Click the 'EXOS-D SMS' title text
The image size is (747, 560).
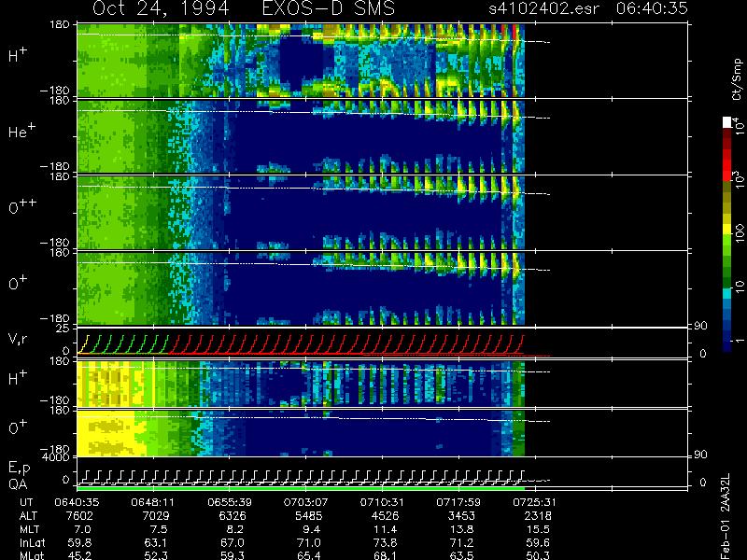329,8
